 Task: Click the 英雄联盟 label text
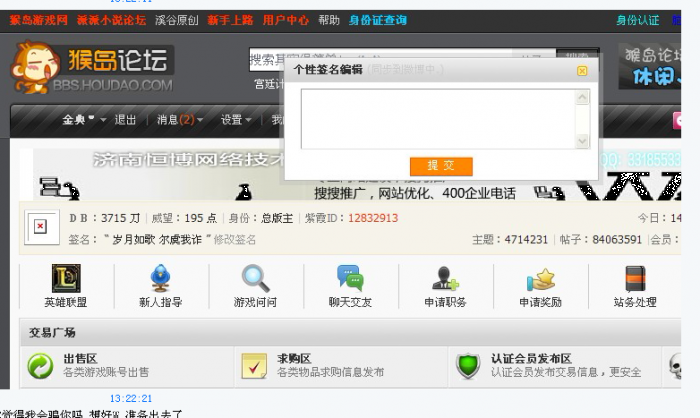click(66, 302)
